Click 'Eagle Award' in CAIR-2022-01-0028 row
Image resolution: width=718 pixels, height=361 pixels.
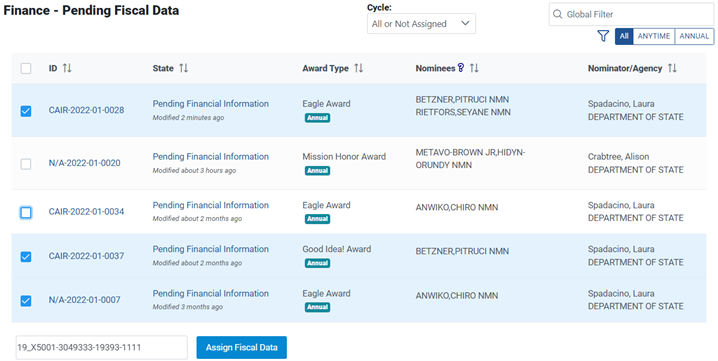326,104
